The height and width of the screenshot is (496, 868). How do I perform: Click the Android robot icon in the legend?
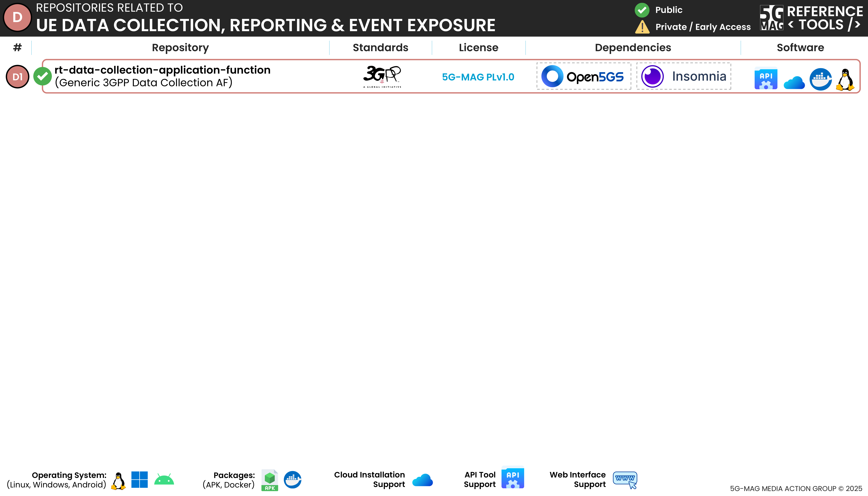(x=164, y=480)
